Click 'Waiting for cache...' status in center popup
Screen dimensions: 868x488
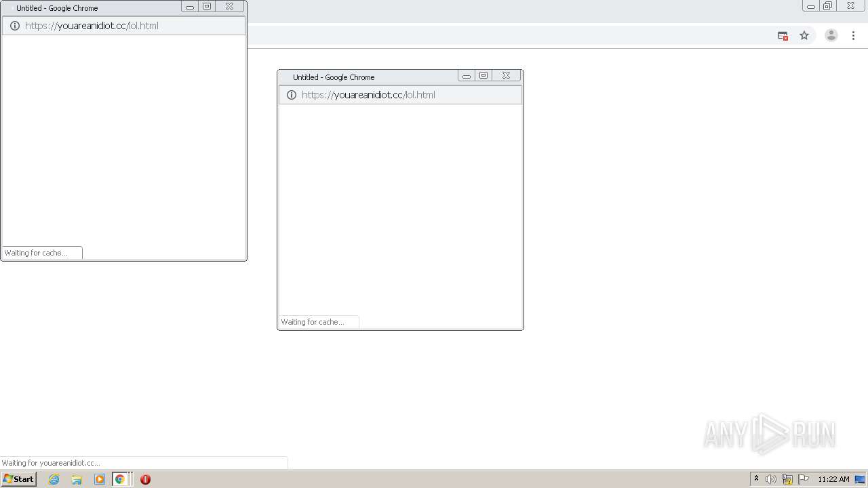(x=313, y=322)
